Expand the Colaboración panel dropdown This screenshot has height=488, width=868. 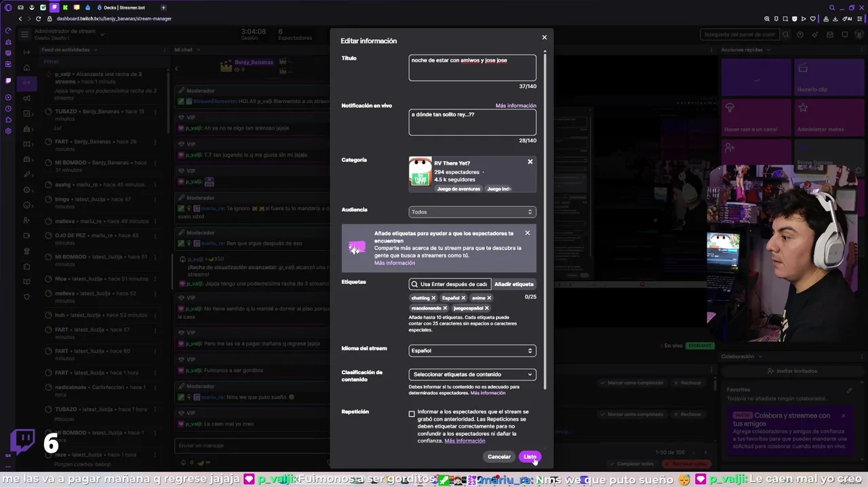759,357
